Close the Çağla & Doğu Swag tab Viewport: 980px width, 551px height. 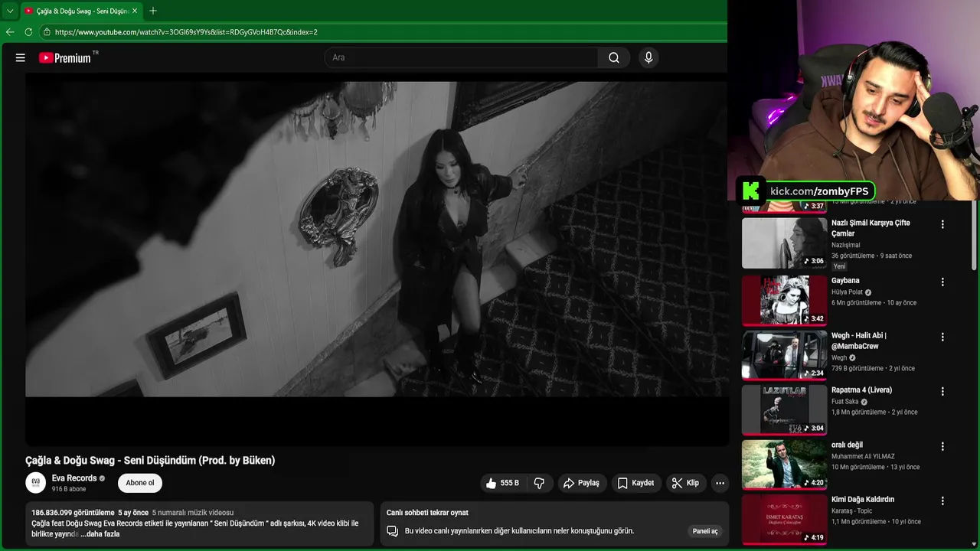point(136,11)
